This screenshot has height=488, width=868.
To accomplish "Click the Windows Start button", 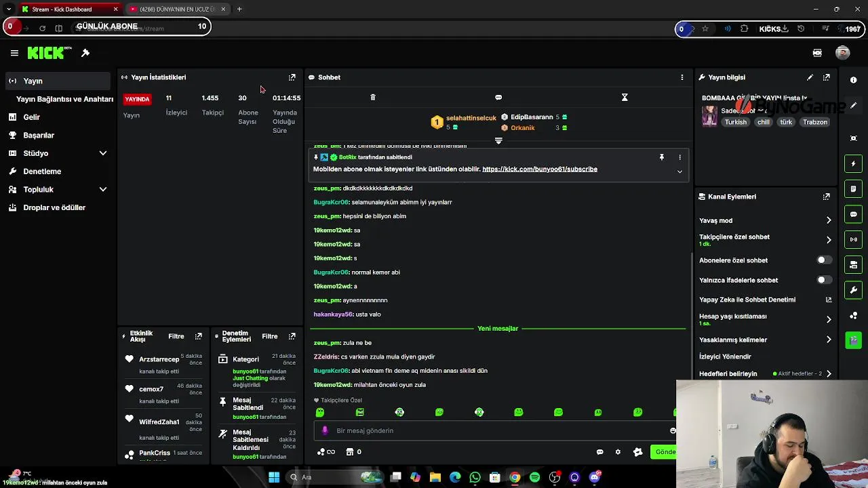I will pos(274,477).
